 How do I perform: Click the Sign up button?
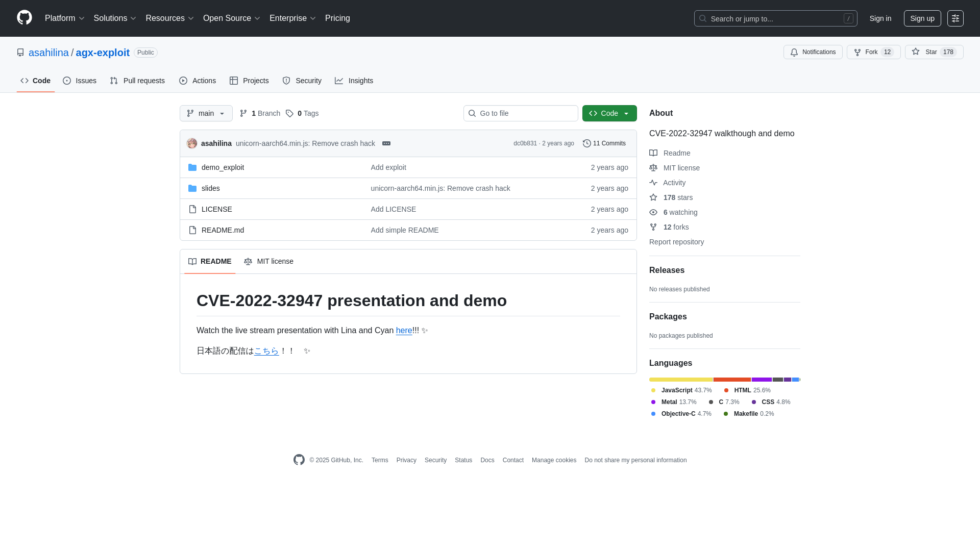[922, 18]
